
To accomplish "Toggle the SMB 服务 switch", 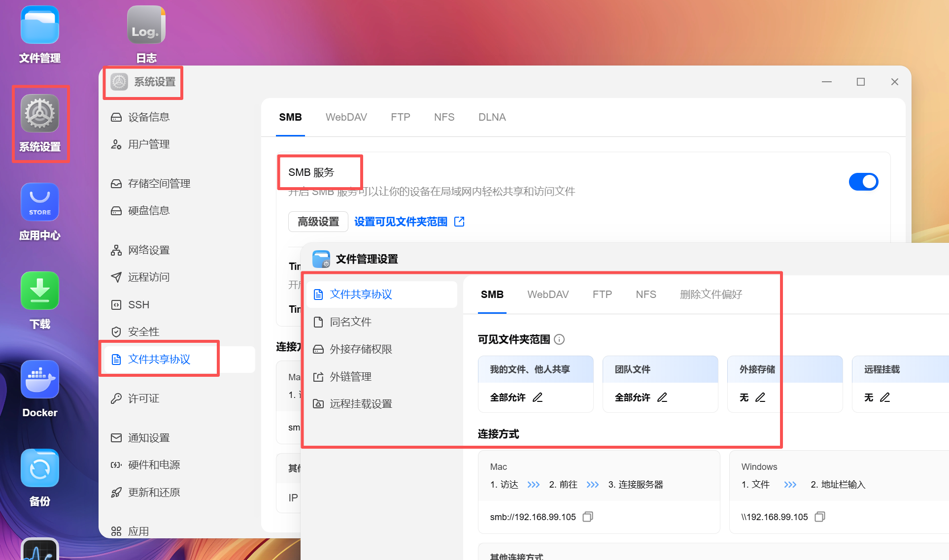I will 863,182.
